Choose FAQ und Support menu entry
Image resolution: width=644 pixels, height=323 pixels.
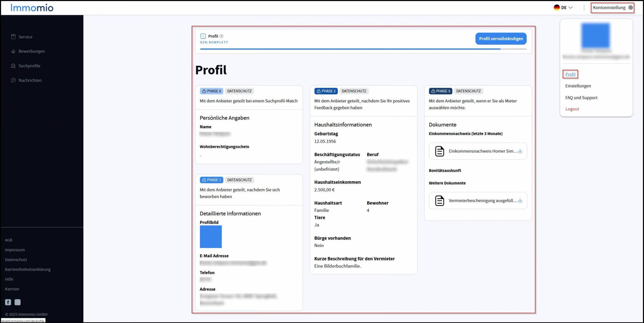point(581,98)
